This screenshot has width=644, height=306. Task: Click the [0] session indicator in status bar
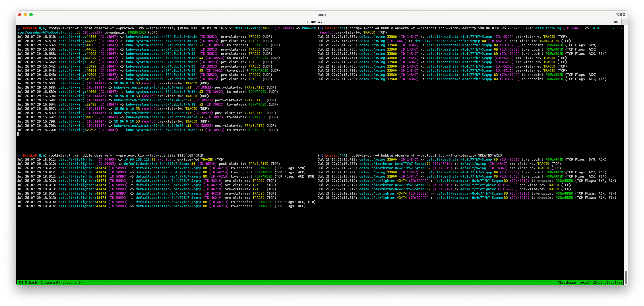20,283
